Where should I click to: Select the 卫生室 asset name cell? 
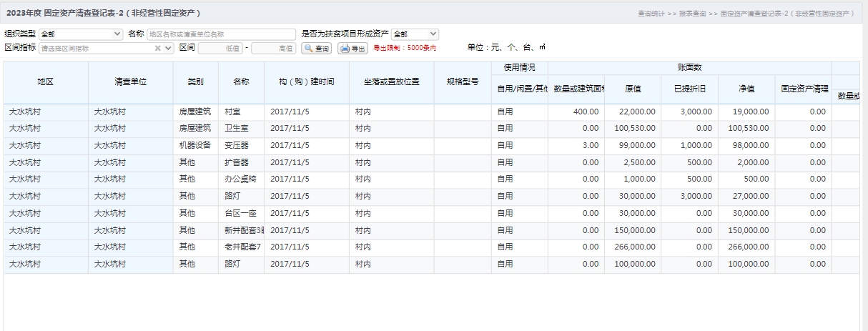pyautogui.click(x=242, y=129)
